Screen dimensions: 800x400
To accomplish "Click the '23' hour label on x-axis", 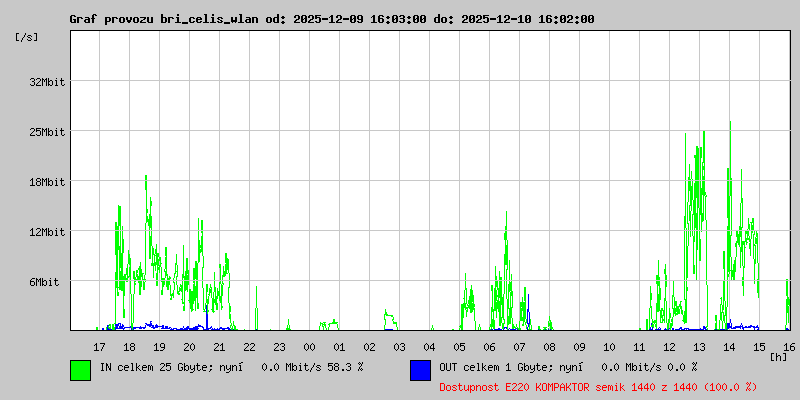I will click(280, 347).
